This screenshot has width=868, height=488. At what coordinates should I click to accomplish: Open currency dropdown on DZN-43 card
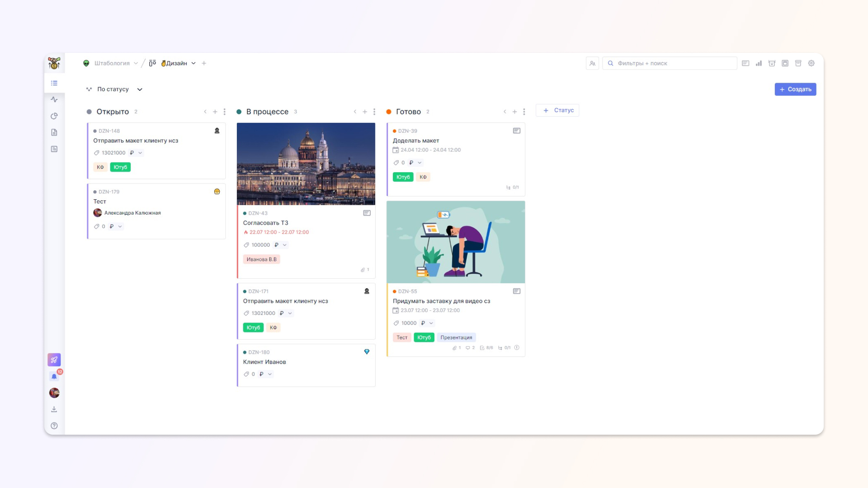pos(284,245)
